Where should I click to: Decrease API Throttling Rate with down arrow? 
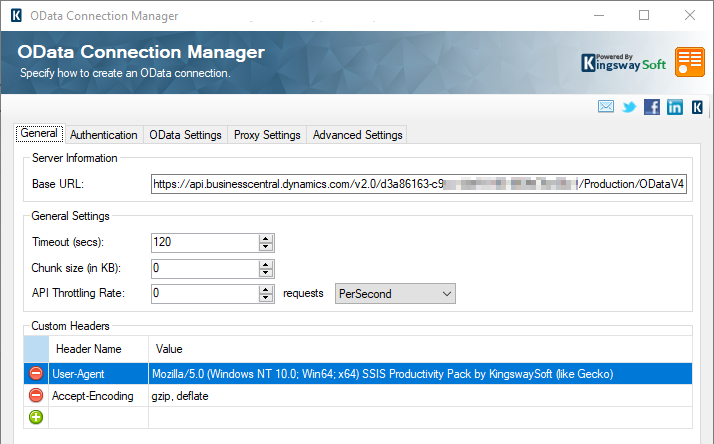tap(266, 298)
